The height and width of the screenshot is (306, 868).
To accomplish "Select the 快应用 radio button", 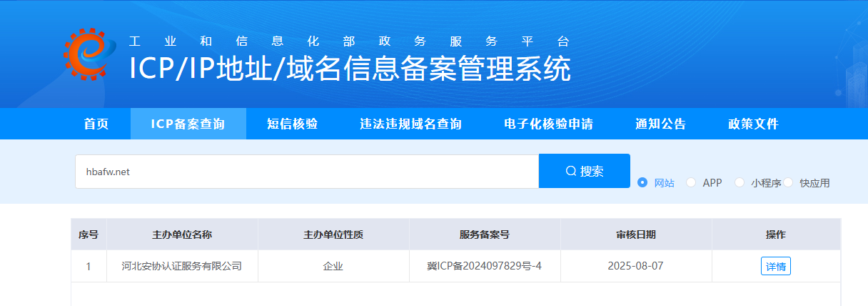I will click(x=789, y=182).
